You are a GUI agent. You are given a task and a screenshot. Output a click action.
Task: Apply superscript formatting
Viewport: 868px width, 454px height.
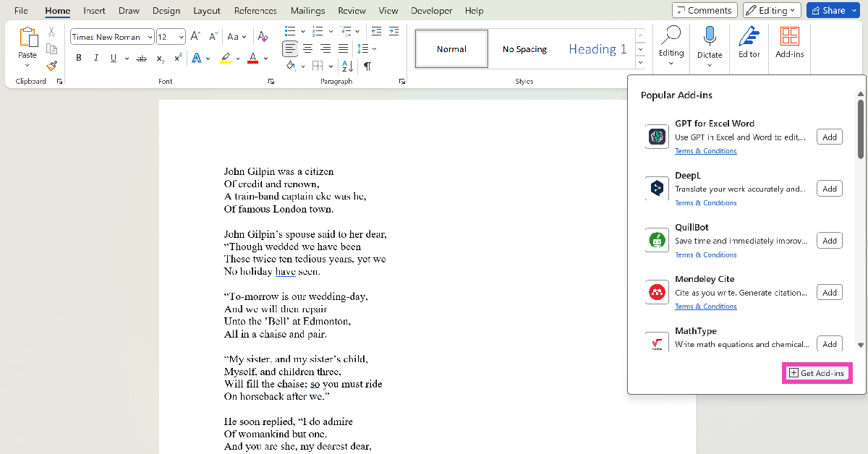(176, 58)
